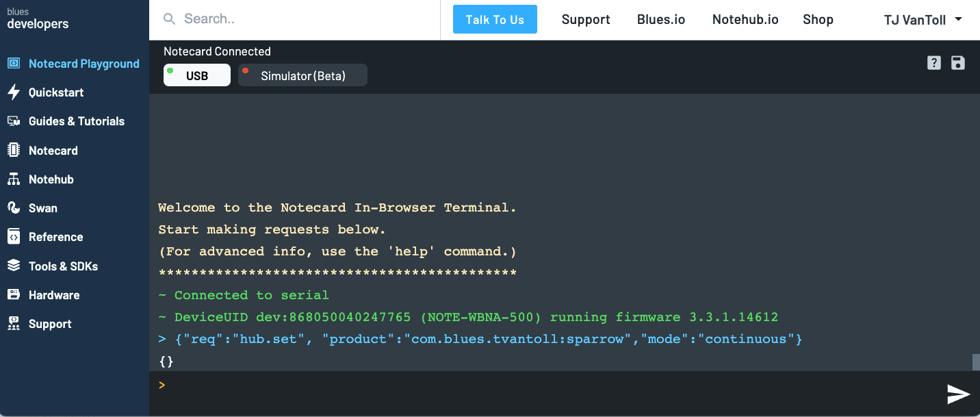Focus the terminal command input line
This screenshot has width=980, height=417.
click(x=547, y=386)
